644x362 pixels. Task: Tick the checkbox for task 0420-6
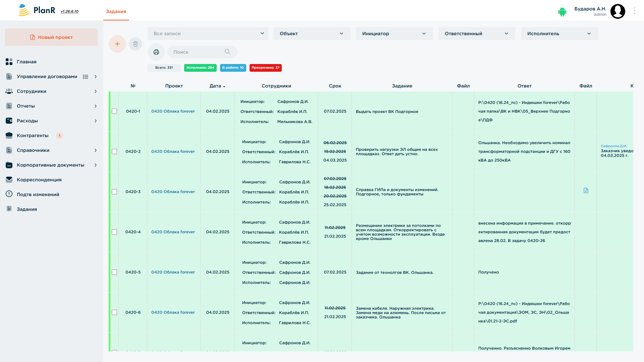pyautogui.click(x=114, y=312)
